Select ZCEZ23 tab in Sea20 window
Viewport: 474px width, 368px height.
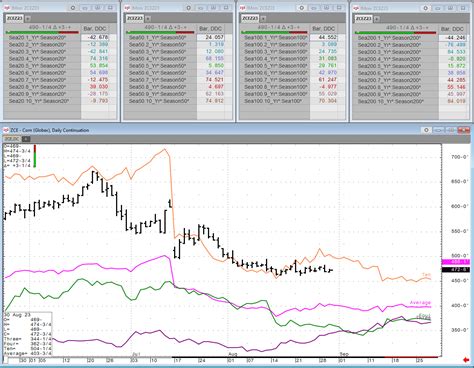tap(15, 18)
